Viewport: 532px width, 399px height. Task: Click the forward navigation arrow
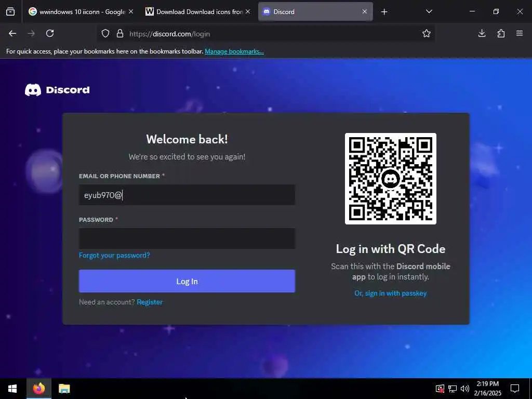31,33
